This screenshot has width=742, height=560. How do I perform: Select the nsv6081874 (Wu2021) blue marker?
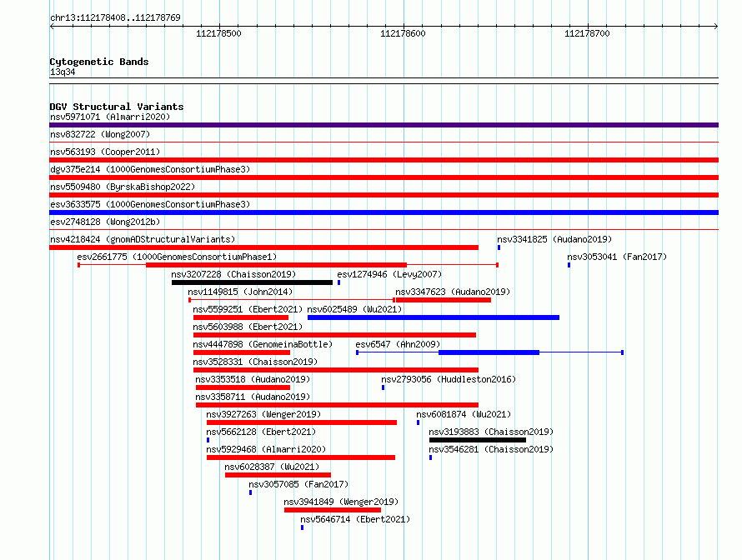pos(418,422)
